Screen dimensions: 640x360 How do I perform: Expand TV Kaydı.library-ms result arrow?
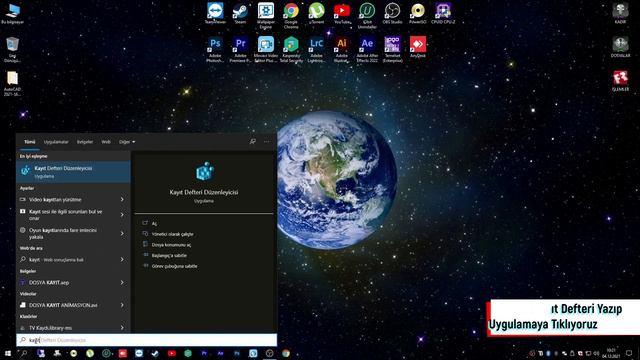[122, 327]
